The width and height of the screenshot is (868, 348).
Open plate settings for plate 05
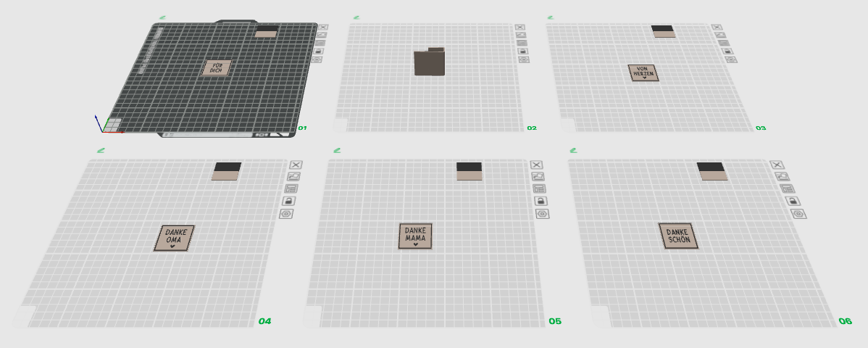(x=543, y=213)
